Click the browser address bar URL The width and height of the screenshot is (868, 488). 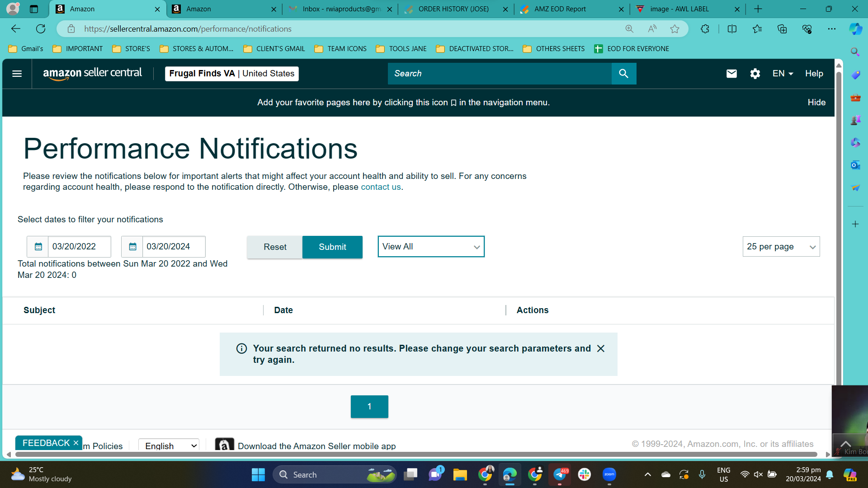pos(188,29)
